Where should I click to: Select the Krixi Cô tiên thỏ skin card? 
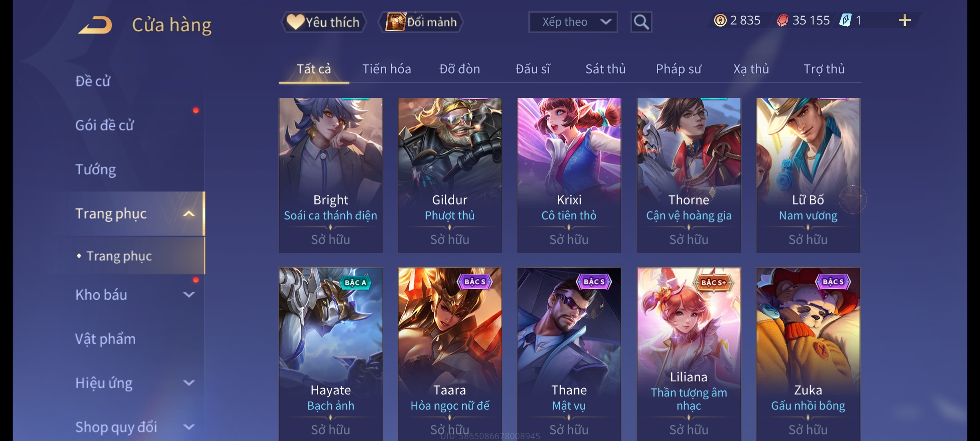coord(569,175)
